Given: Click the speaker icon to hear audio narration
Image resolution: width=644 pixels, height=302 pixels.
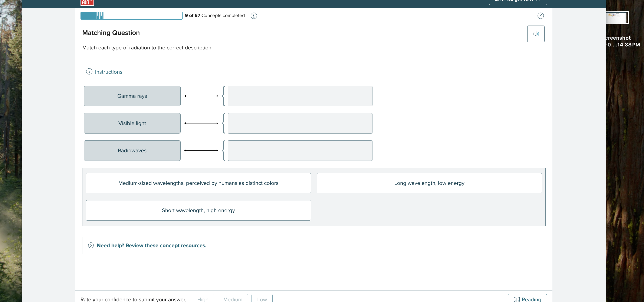Looking at the screenshot, I should (x=536, y=34).
